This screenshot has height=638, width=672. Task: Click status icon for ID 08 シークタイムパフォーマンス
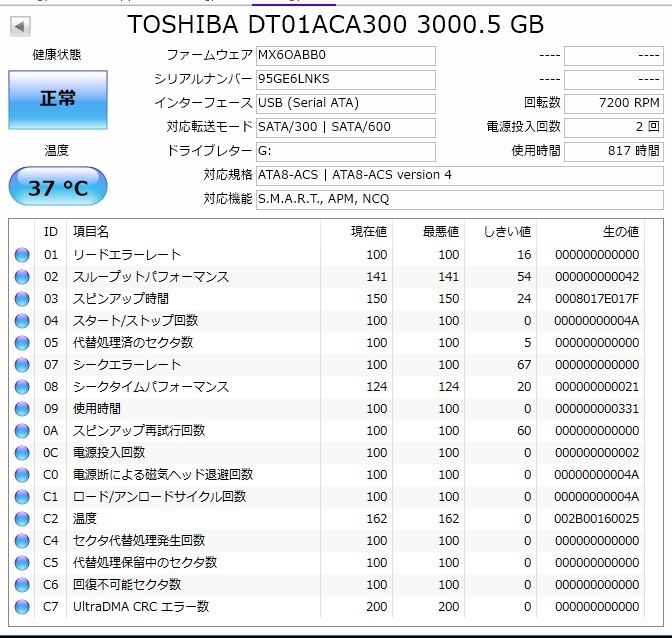click(22, 387)
